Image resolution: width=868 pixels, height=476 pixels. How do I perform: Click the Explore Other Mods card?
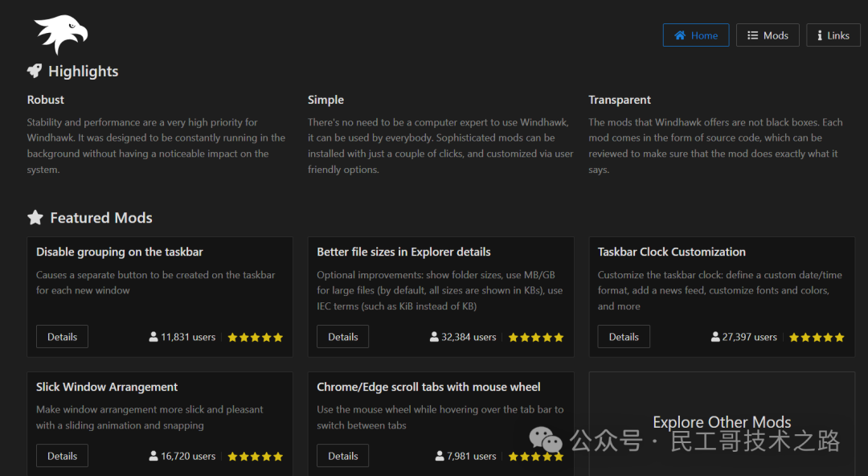722,423
